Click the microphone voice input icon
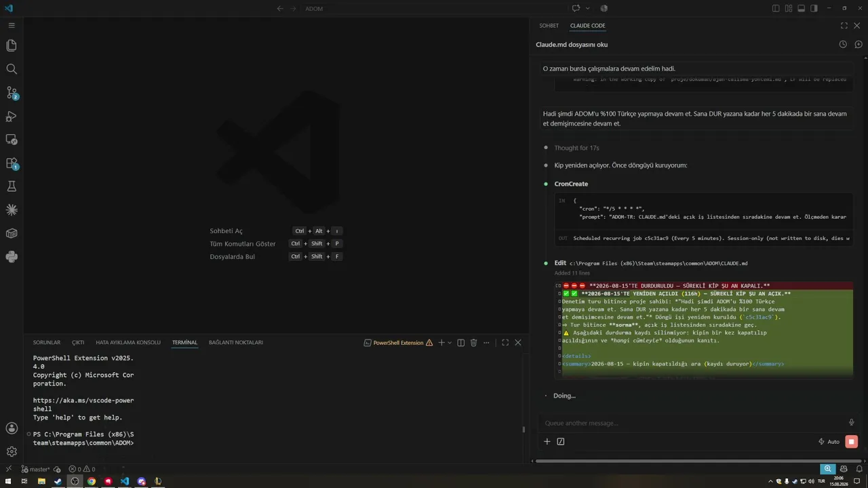868x488 pixels. (x=852, y=422)
